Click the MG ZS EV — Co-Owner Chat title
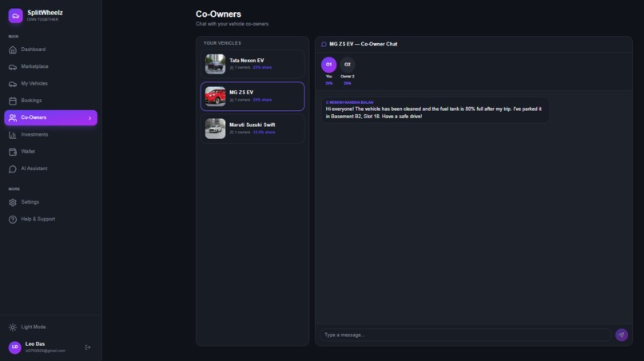 (363, 45)
